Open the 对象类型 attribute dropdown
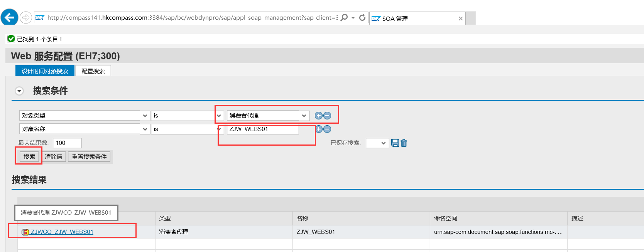 pyautogui.click(x=145, y=116)
